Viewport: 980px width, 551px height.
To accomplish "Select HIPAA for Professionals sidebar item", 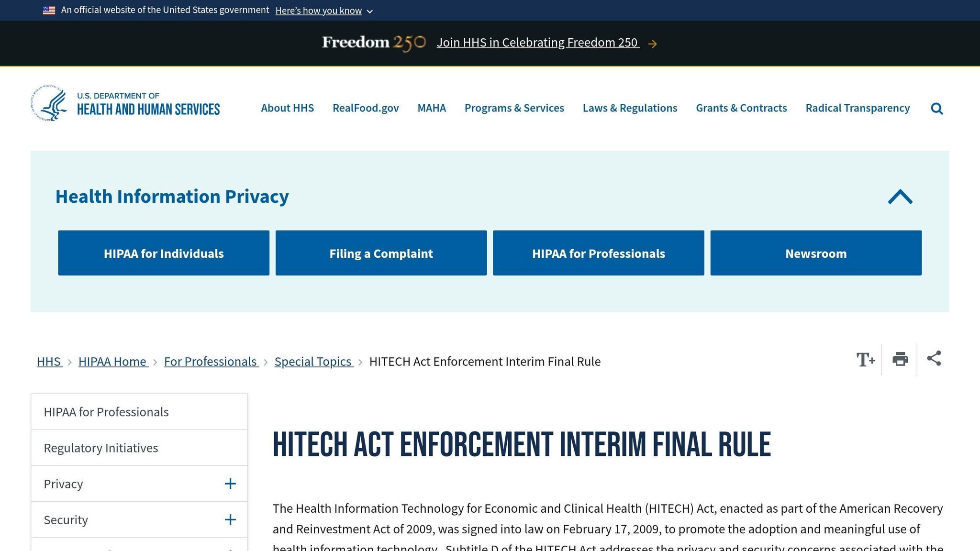I will (x=139, y=412).
